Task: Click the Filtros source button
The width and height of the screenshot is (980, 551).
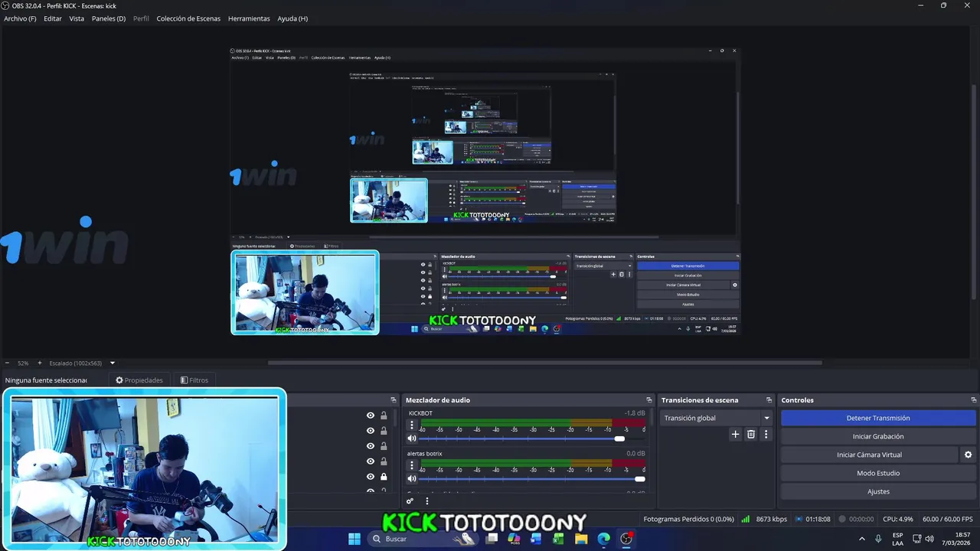Action: coord(194,380)
